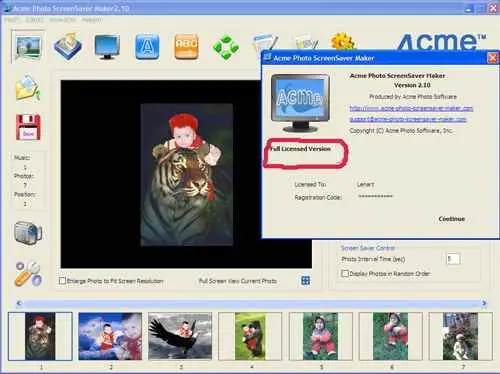Click right arrow of thumbnail scrollbar
The width and height of the screenshot is (500, 374).
click(x=484, y=303)
